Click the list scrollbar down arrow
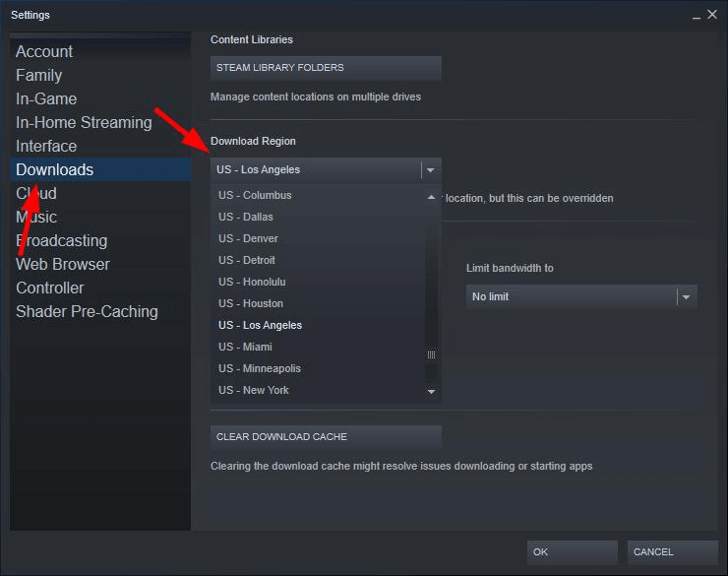 tap(431, 392)
